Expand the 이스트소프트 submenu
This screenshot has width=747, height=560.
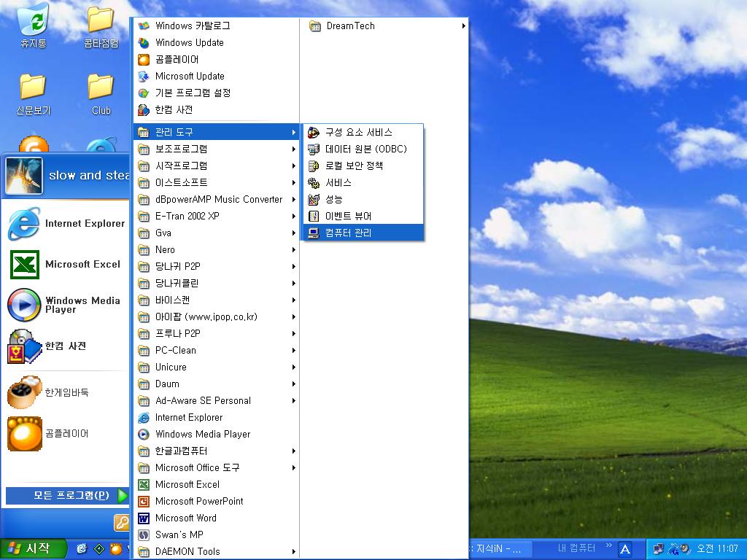pyautogui.click(x=217, y=183)
